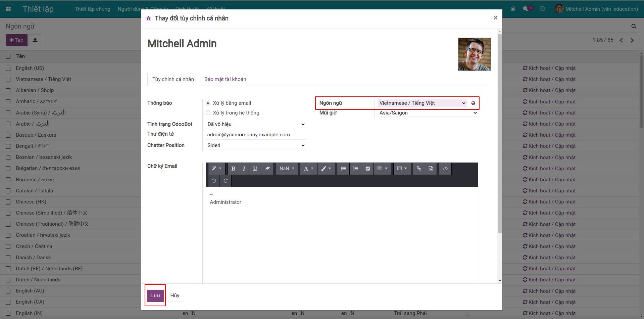Toggle bold formatting in signature editor
Image resolution: width=644 pixels, height=319 pixels.
233,169
